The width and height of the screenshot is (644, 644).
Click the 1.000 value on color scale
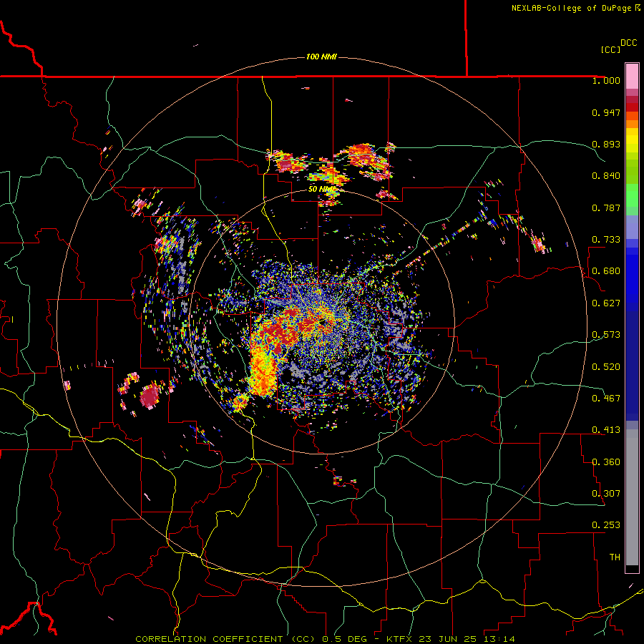pyautogui.click(x=606, y=80)
